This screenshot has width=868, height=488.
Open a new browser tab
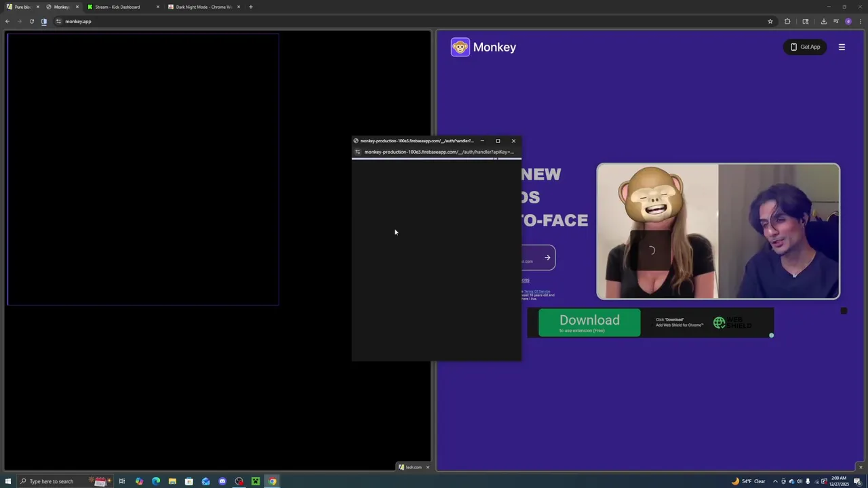[x=251, y=7]
